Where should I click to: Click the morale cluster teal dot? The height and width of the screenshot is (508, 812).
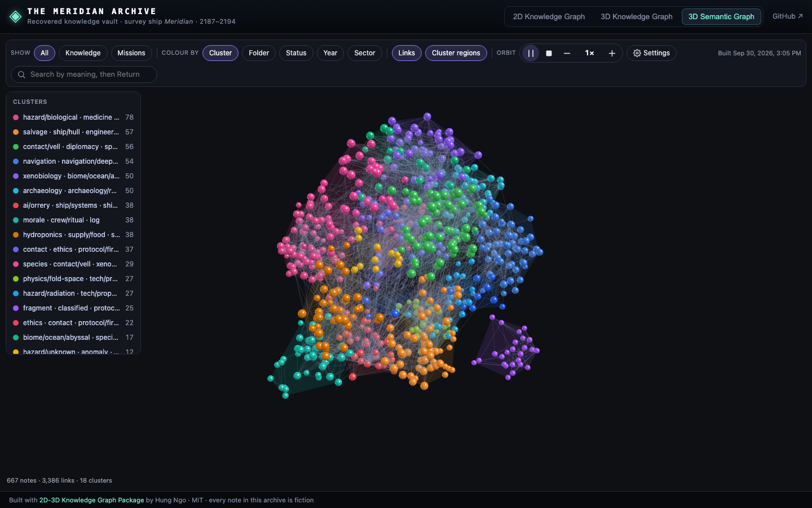point(16,220)
